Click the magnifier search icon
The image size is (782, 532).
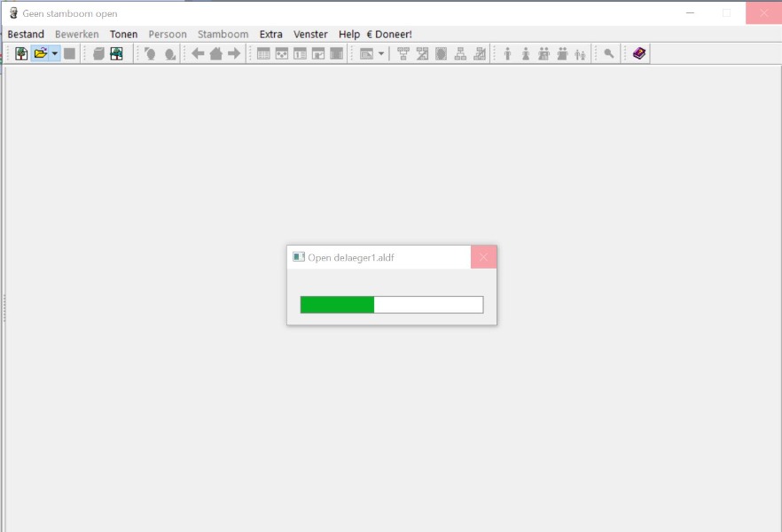pyautogui.click(x=609, y=54)
